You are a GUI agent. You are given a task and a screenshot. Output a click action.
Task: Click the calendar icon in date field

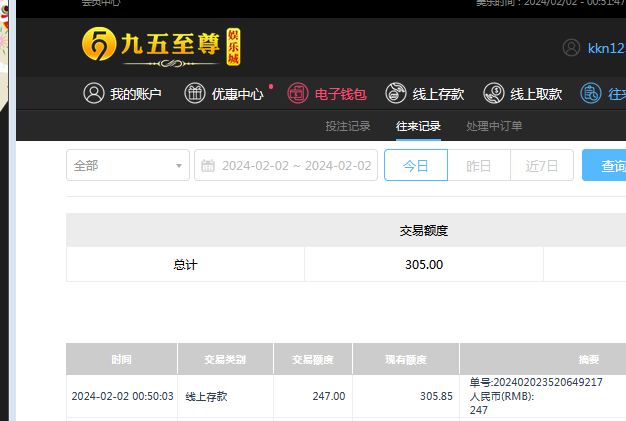point(208,166)
